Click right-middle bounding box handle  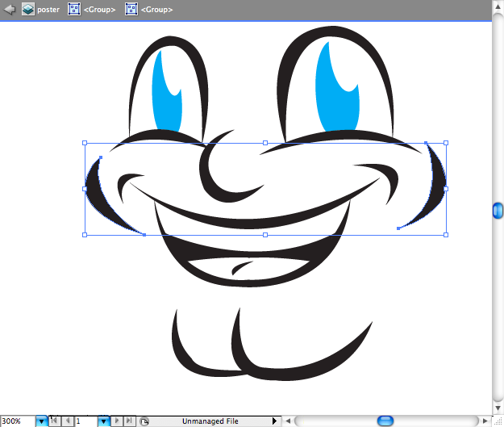click(x=446, y=189)
